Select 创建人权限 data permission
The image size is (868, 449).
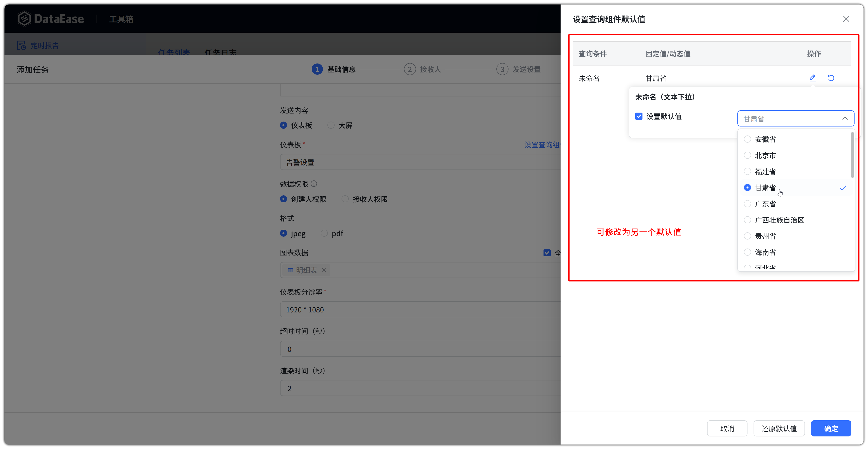[283, 199]
